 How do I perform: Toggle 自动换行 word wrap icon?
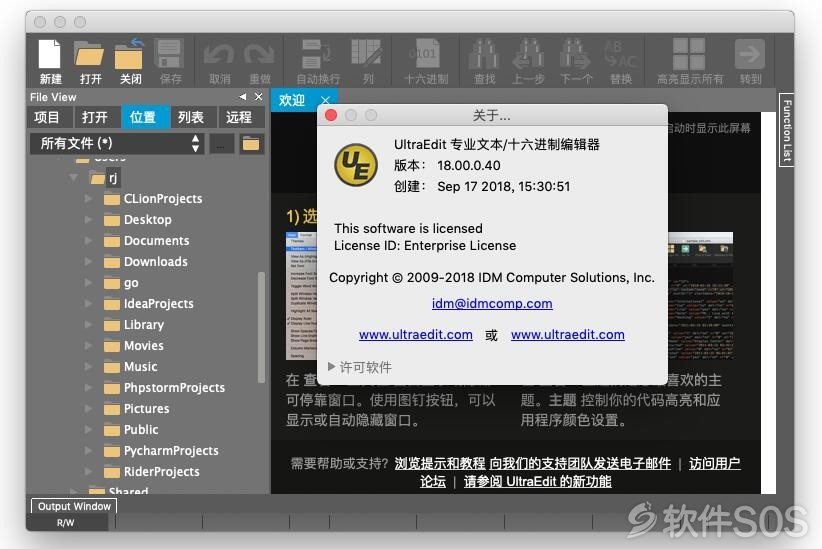click(316, 55)
